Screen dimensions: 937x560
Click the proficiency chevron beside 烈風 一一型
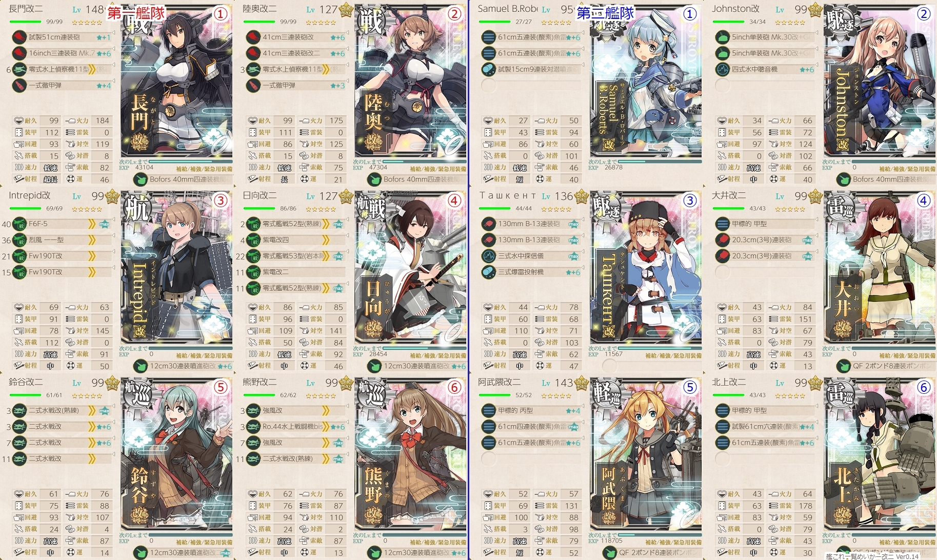92,240
